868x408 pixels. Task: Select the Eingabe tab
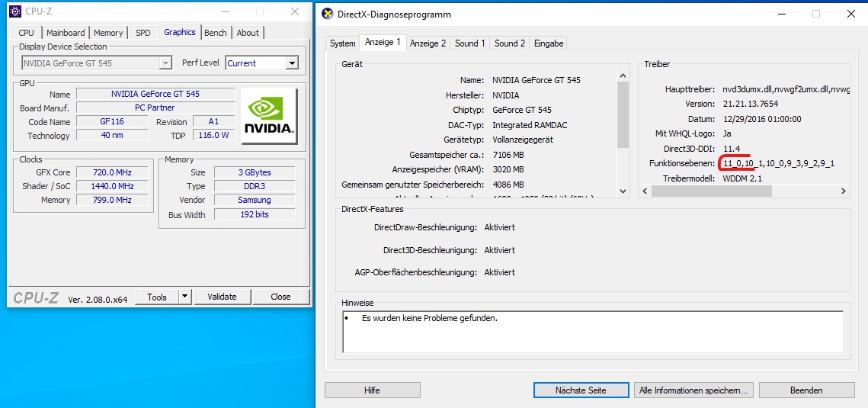(549, 43)
